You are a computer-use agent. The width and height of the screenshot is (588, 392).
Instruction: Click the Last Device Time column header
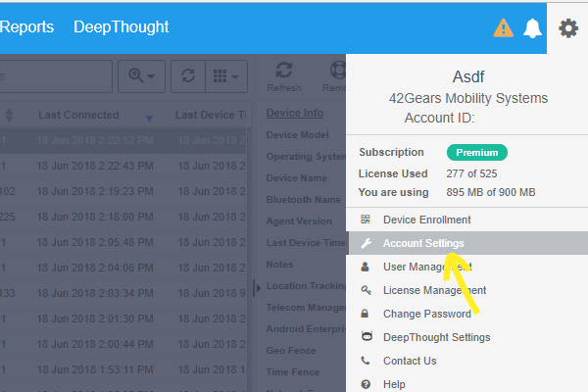(x=211, y=115)
